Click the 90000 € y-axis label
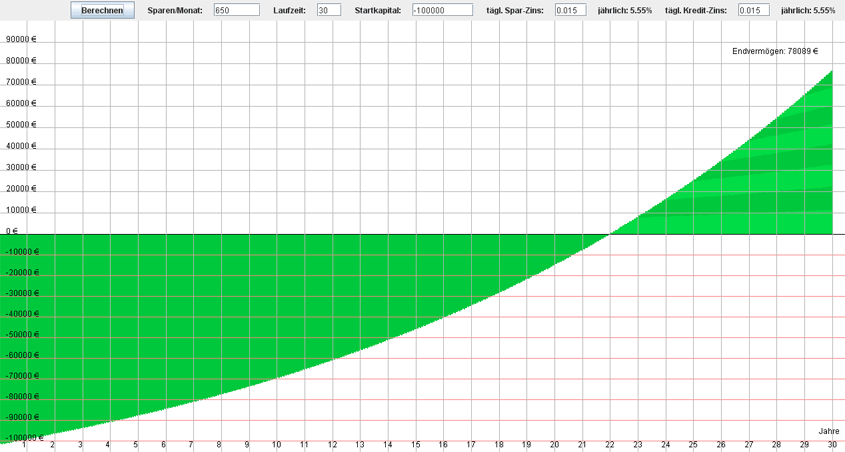Screen dimensions: 845x452 pos(21,40)
